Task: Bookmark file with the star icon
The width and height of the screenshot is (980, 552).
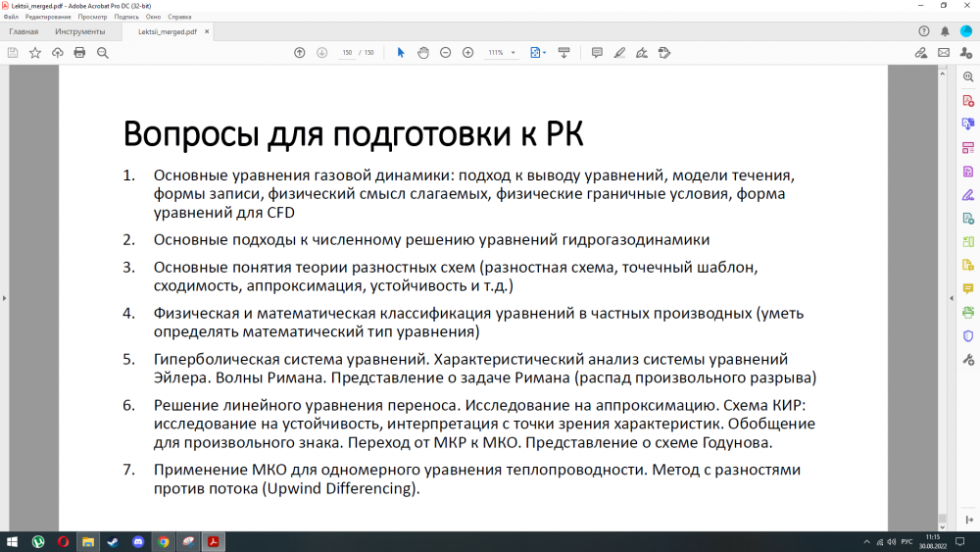Action: 35,53
